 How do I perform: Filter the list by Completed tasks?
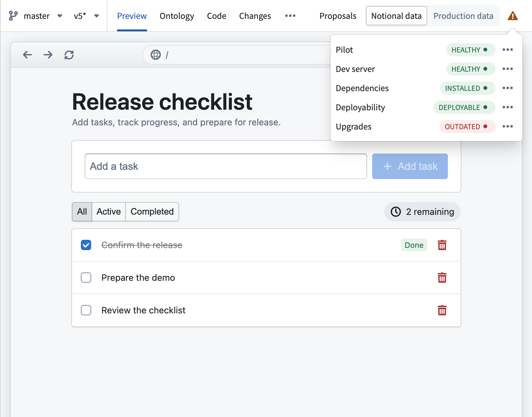tap(152, 212)
